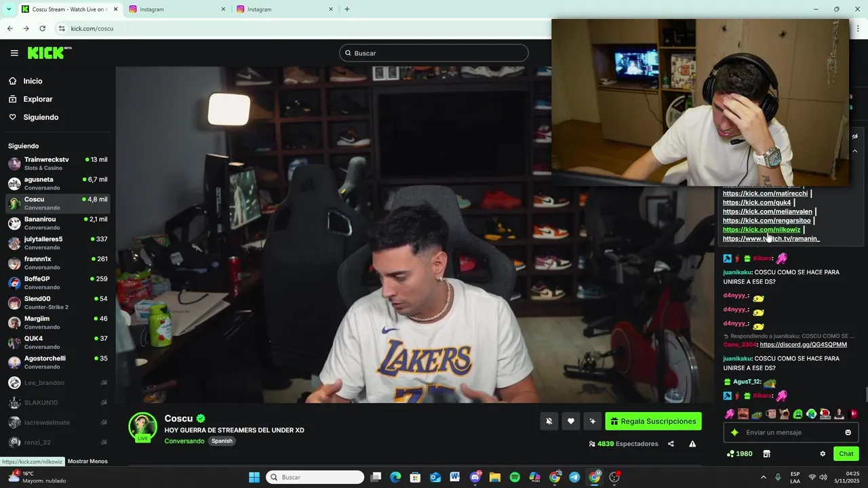Open offline lacrewdelmate channel
This screenshot has height=488, width=868.
click(x=58, y=422)
